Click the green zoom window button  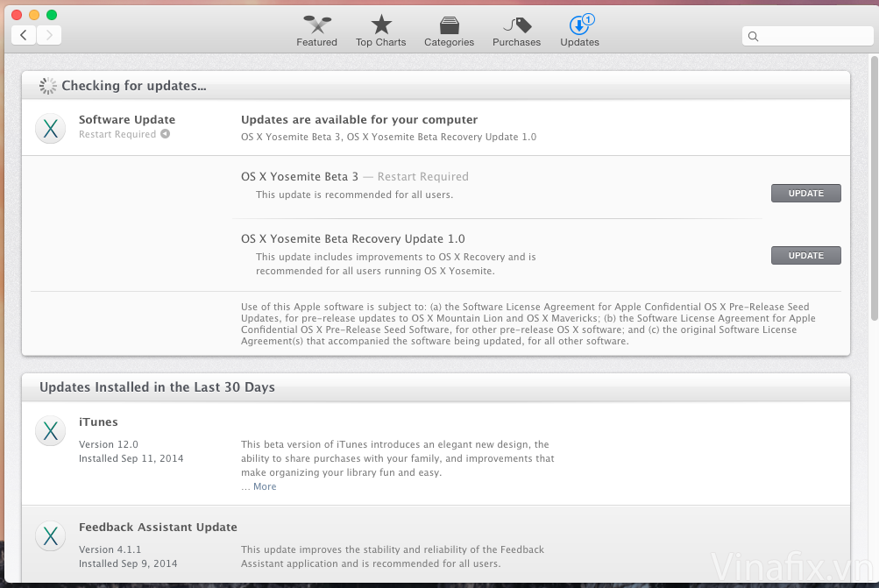coord(52,15)
